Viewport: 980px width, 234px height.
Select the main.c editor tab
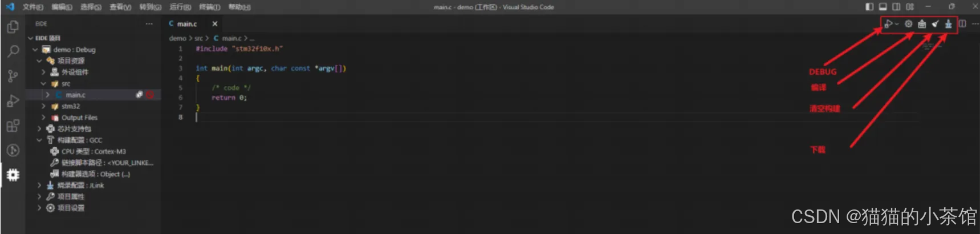(187, 24)
